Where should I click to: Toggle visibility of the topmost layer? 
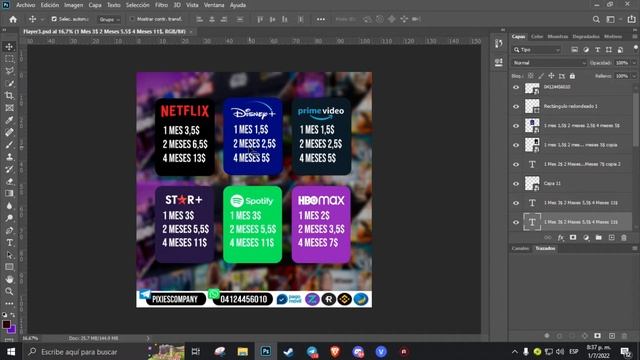(516, 87)
